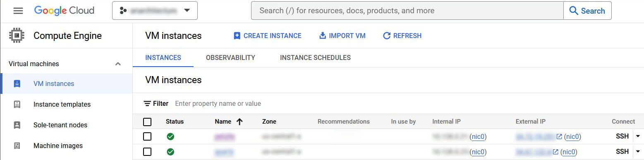
Task: Click the VM instances sidebar icon
Action: (17, 84)
